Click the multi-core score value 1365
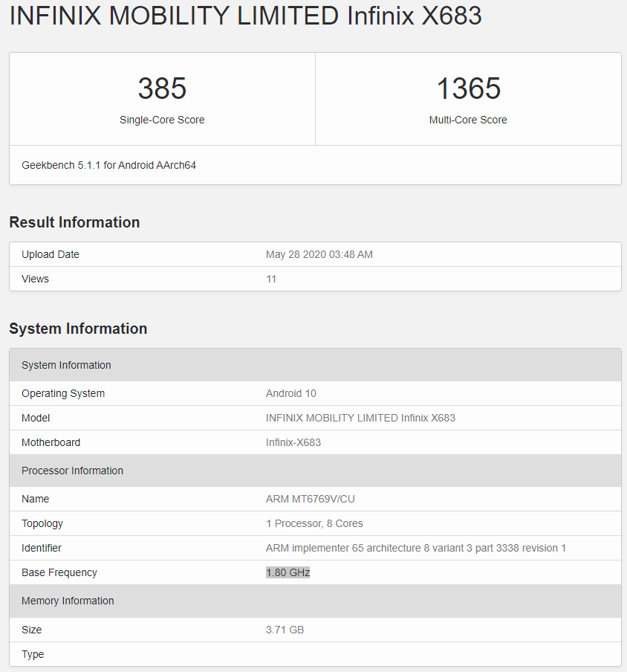Screen dimensions: 627x672 (x=469, y=88)
